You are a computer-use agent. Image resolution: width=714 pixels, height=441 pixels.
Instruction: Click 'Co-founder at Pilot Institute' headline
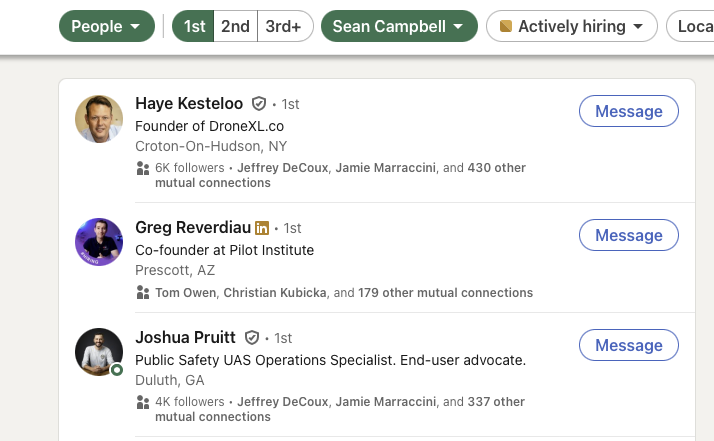[x=224, y=250]
